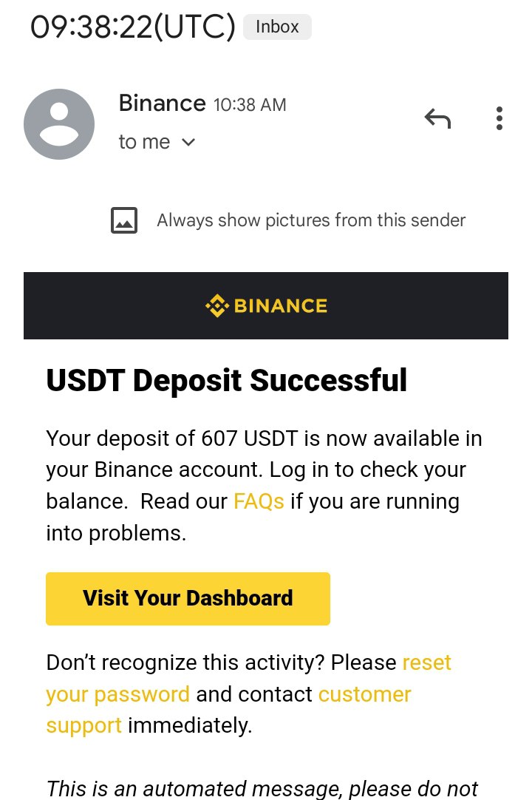
Task: Click the 10:38 AM timestamp
Action: 249,105
